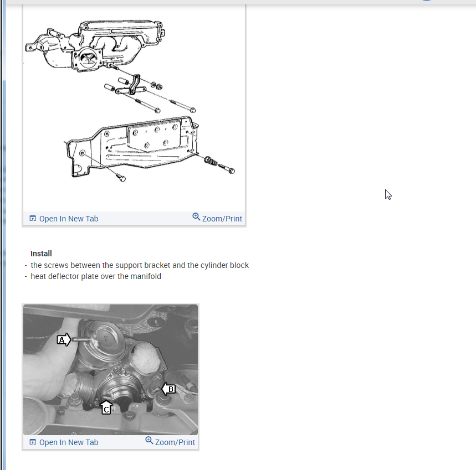Click 'heat deflector plate over the manifold' line
Viewport: 476px width, 470px height.
coord(96,276)
